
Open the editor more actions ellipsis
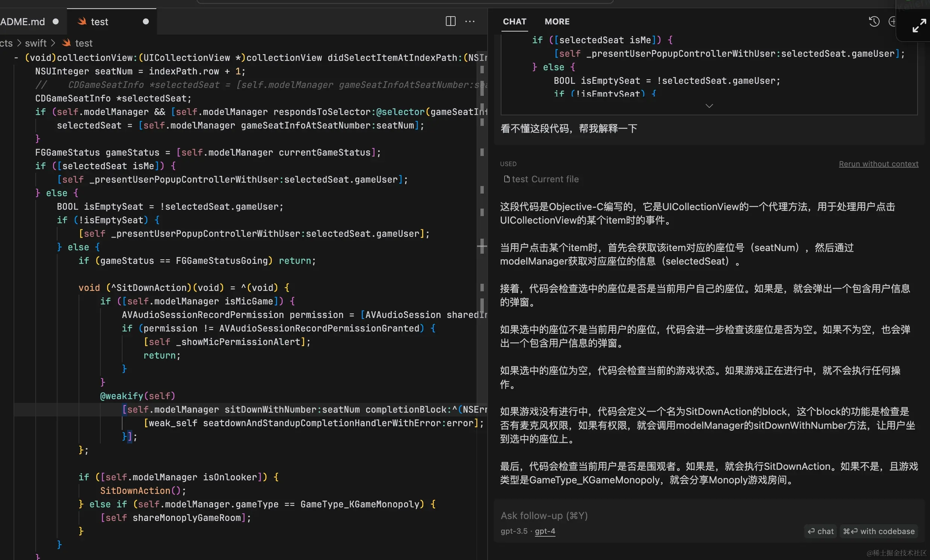pyautogui.click(x=470, y=21)
